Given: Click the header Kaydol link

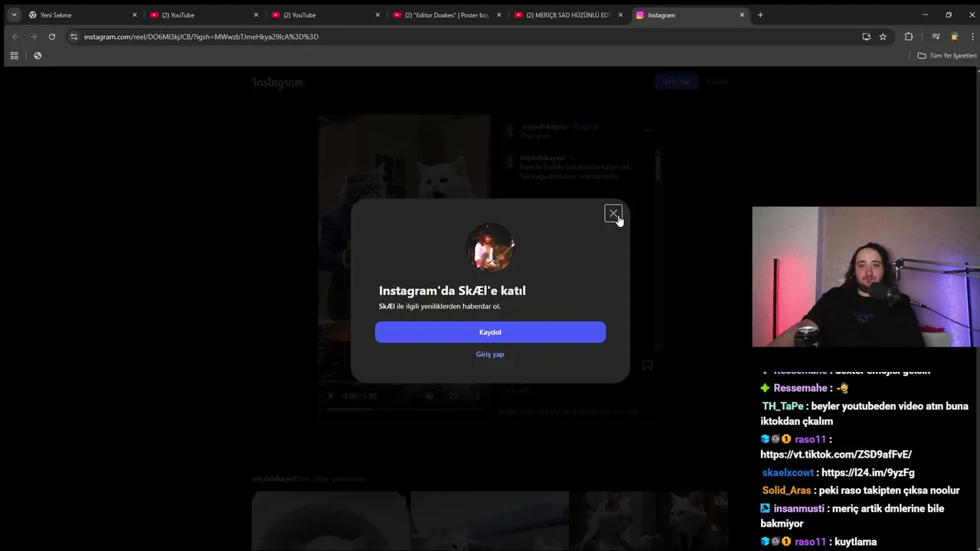Looking at the screenshot, I should click(x=717, y=82).
